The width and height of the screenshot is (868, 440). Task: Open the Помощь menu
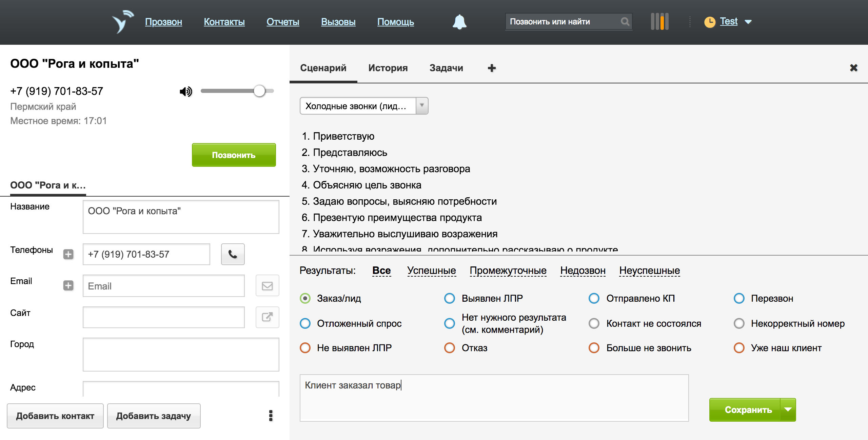click(x=395, y=22)
